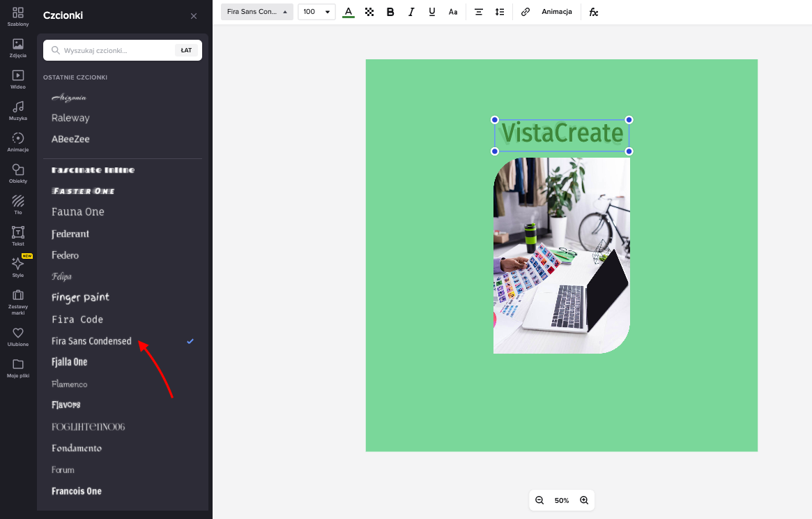The width and height of the screenshot is (812, 519).
Task: Open the Zdjęcia photos panel
Action: (18, 48)
